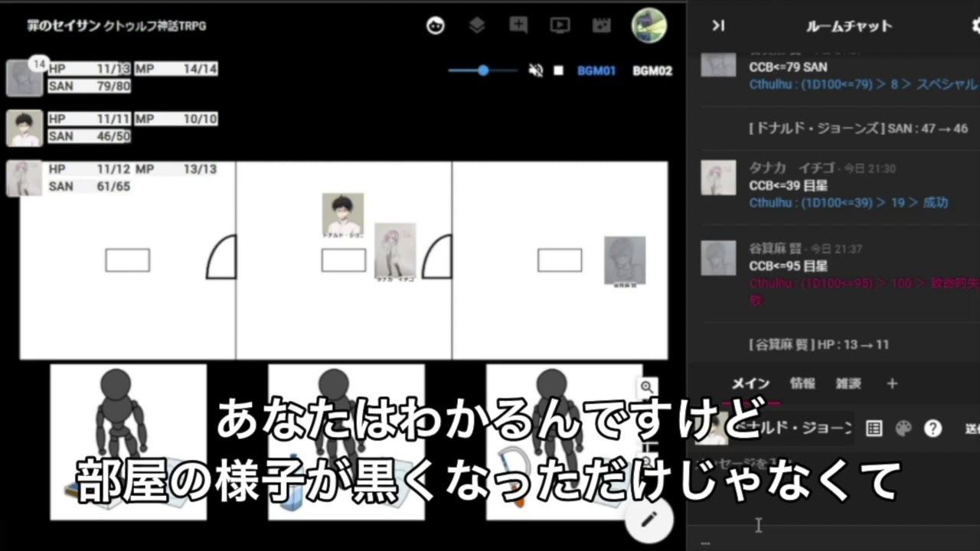The height and width of the screenshot is (551, 980).
Task: Click the SAN 79/80 status value
Action: [90, 86]
